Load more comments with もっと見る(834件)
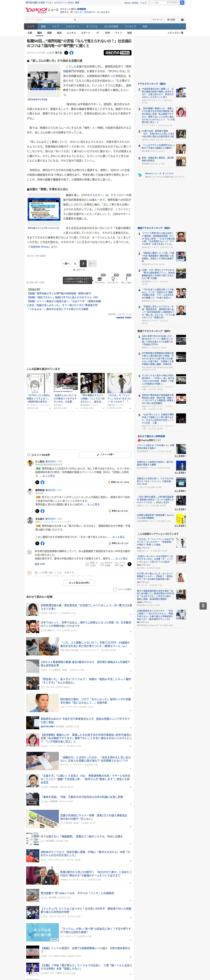 79,582
